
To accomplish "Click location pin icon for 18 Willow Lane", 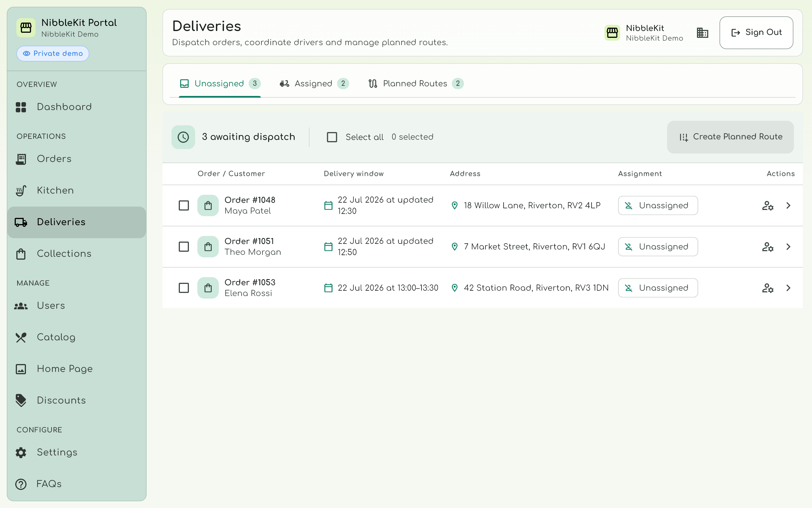I will pos(455,206).
